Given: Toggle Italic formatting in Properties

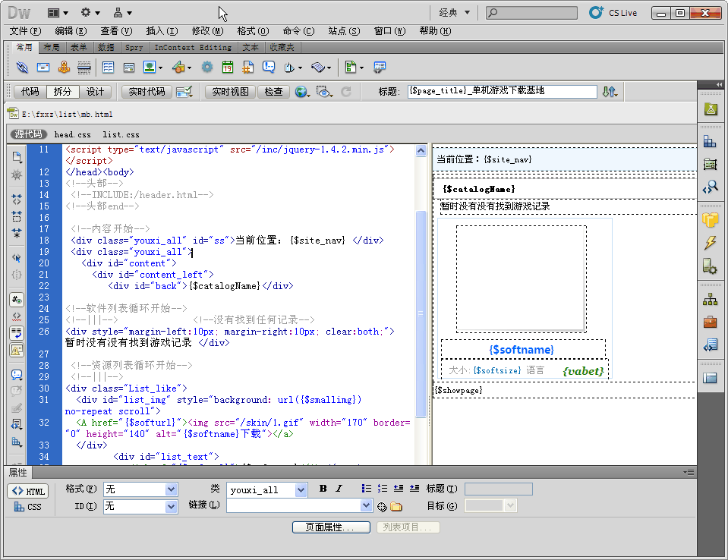Looking at the screenshot, I should 339,488.
